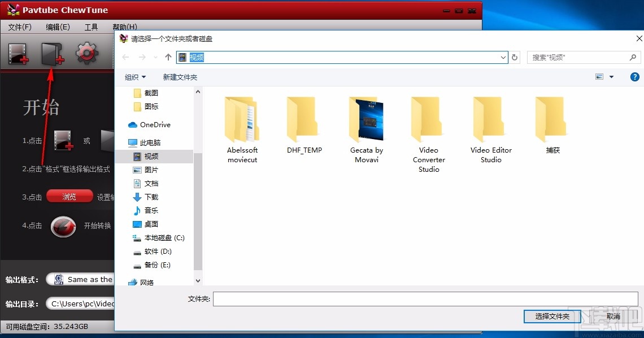The height and width of the screenshot is (338, 644).
Task: Expand the address bar history dropdown
Action: (x=503, y=58)
